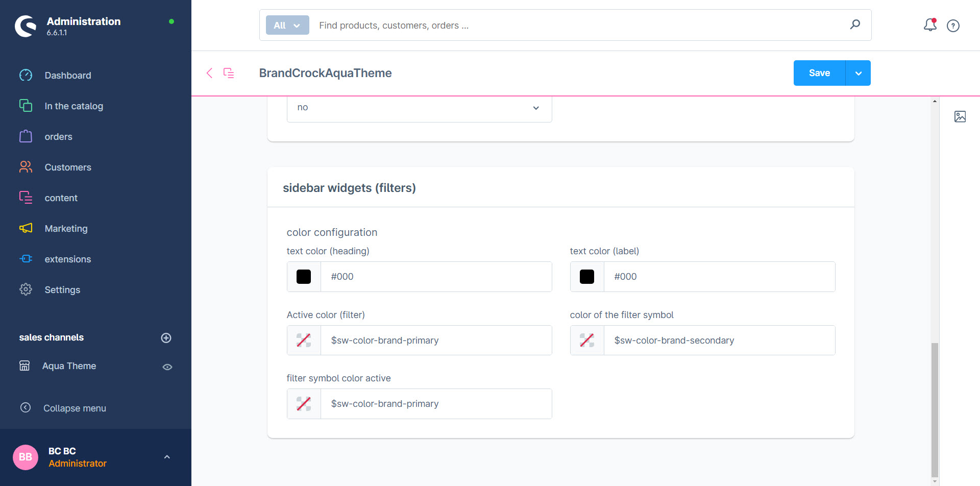
Task: Open the All search filter dropdown
Action: [x=287, y=25]
